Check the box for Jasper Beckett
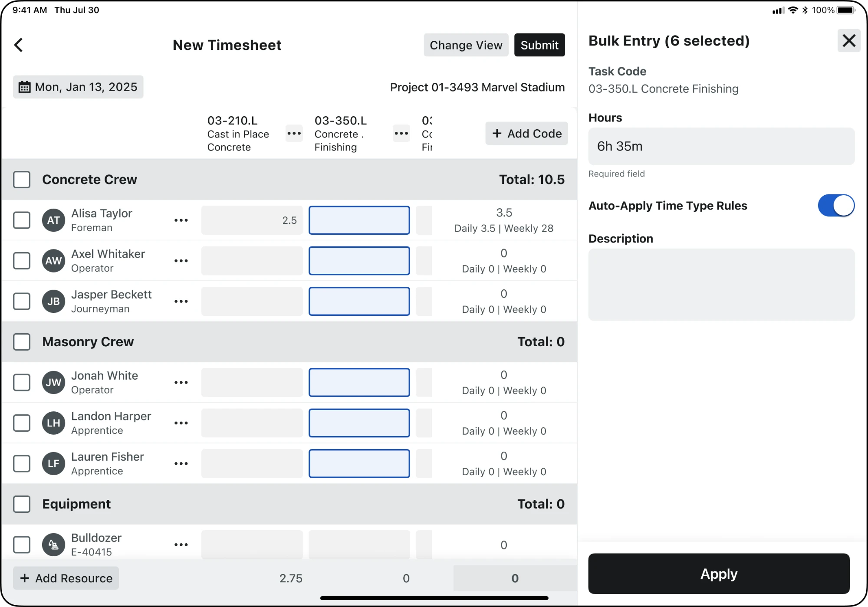Image resolution: width=868 pixels, height=607 pixels. coord(22,301)
